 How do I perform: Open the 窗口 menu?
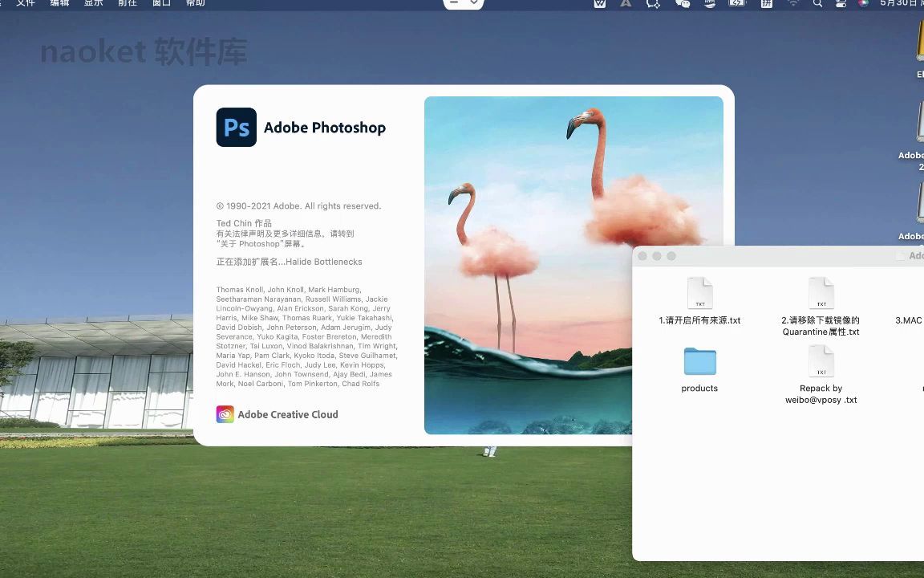[x=161, y=3]
